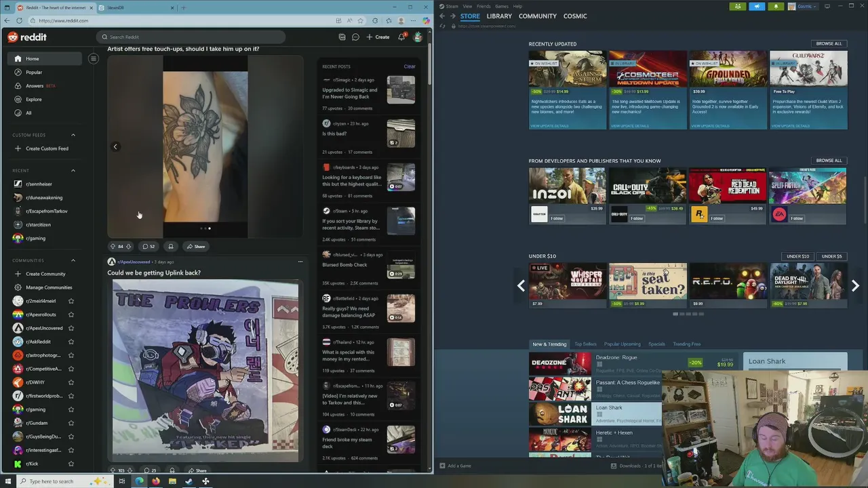Viewport: 868px width, 488px height.
Task: Favorite r/DiWHY with star
Action: point(71,382)
